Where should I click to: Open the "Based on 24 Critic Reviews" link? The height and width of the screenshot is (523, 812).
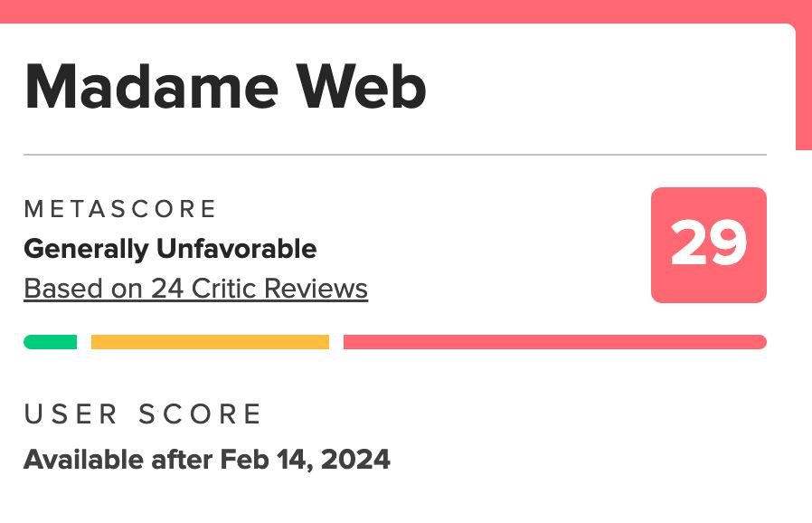coord(195,289)
